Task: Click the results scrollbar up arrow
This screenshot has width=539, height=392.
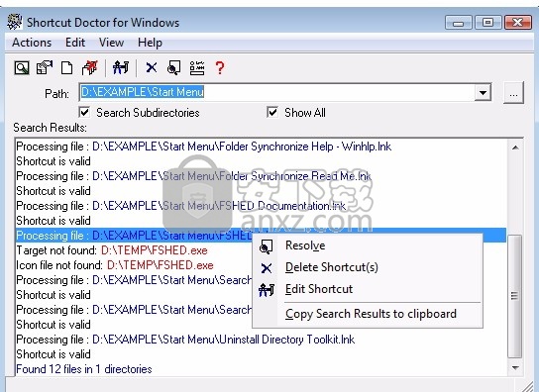Action: point(515,147)
